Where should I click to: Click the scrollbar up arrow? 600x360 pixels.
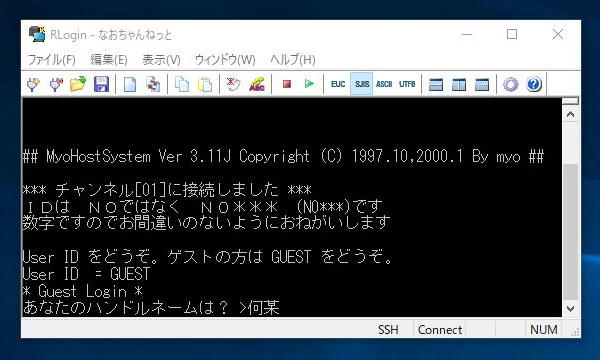571,114
